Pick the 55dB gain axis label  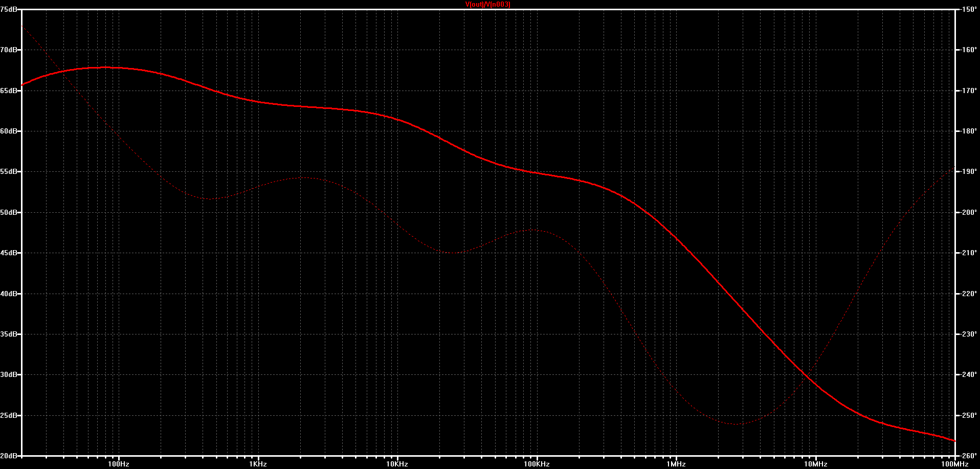[x=9, y=171]
